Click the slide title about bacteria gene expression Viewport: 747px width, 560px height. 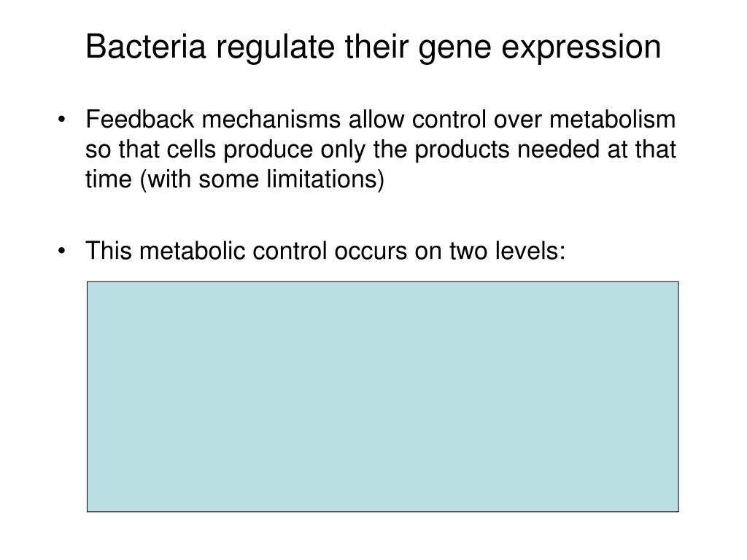point(373,47)
